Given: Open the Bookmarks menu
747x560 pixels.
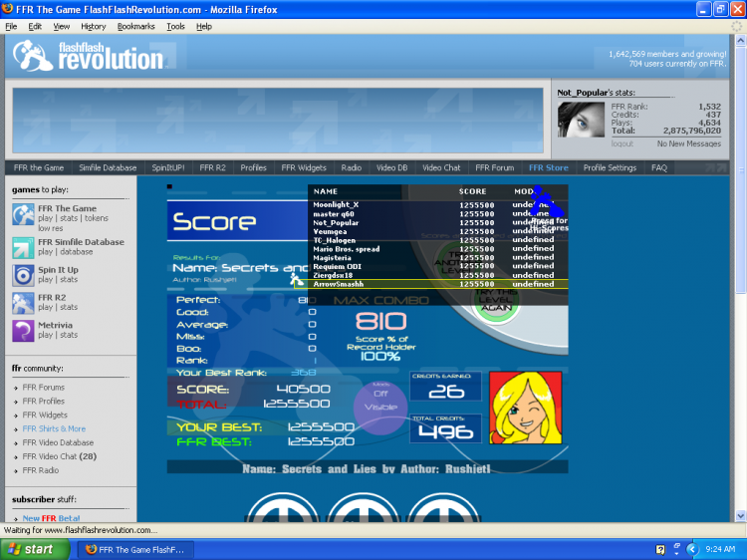Looking at the screenshot, I should (x=135, y=27).
